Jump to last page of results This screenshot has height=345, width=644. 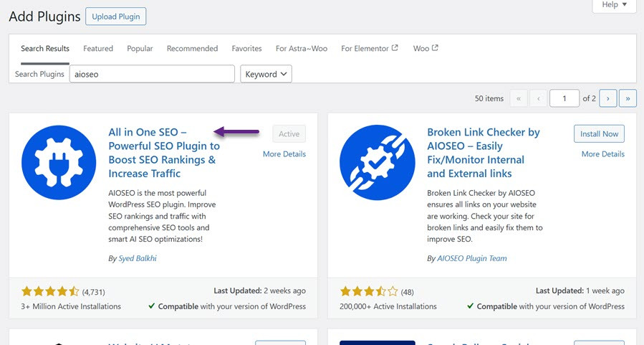point(628,98)
